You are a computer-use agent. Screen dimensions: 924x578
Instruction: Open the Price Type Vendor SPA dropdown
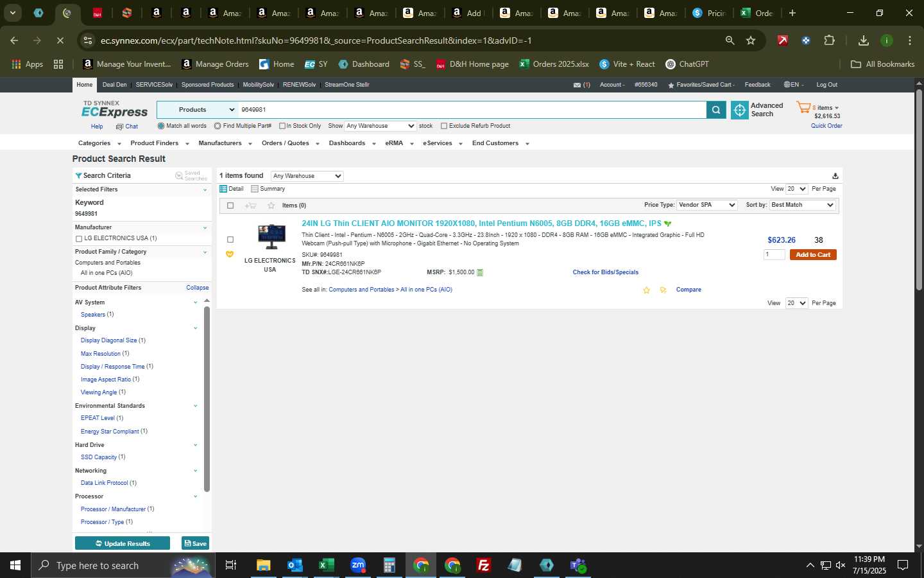tap(707, 205)
